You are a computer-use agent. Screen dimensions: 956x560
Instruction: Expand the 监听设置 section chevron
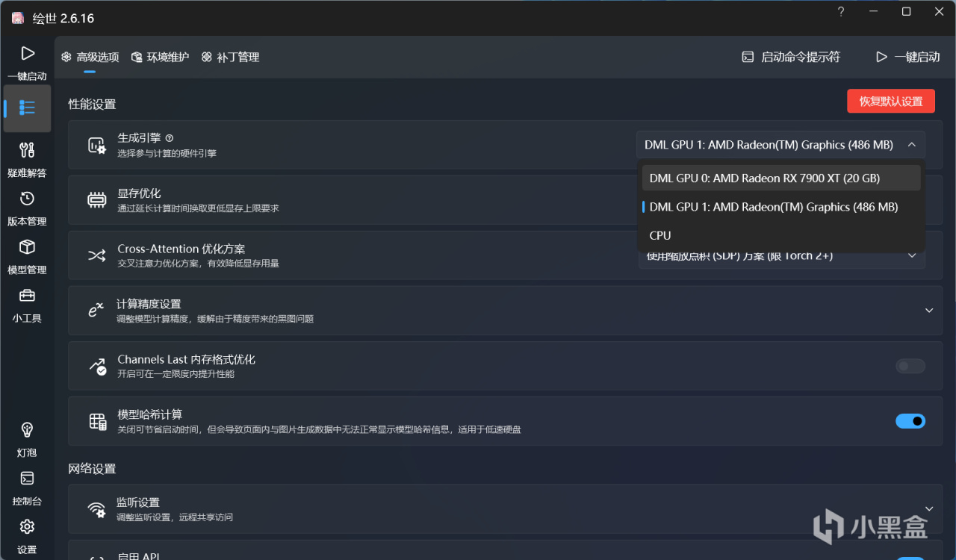pos(929,509)
